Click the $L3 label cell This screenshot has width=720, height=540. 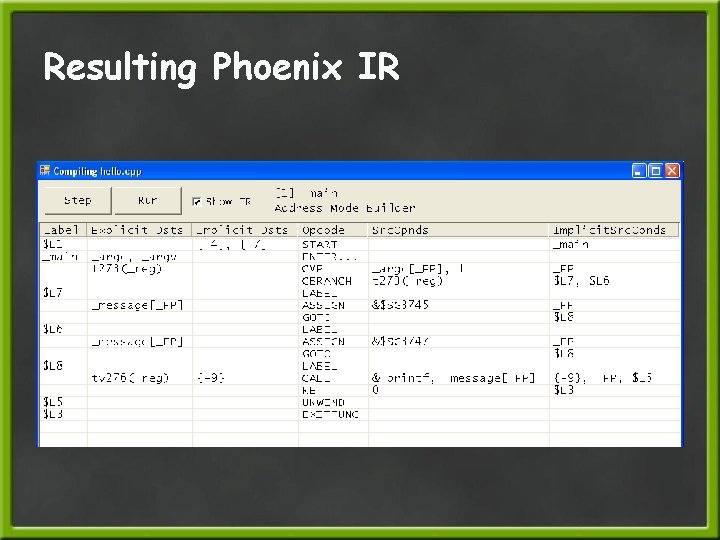click(x=63, y=414)
